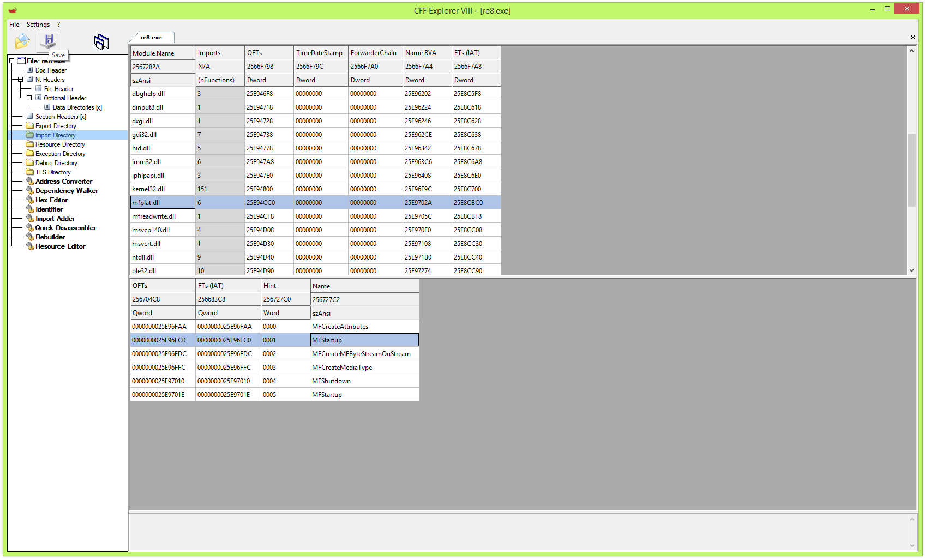Open the Settings menu
This screenshot has height=560, width=925.
(38, 25)
